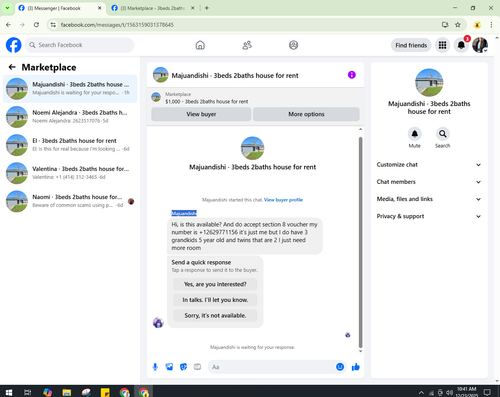Click the chat vertical scrollbar
This screenshot has height=397, width=500.
[360, 242]
